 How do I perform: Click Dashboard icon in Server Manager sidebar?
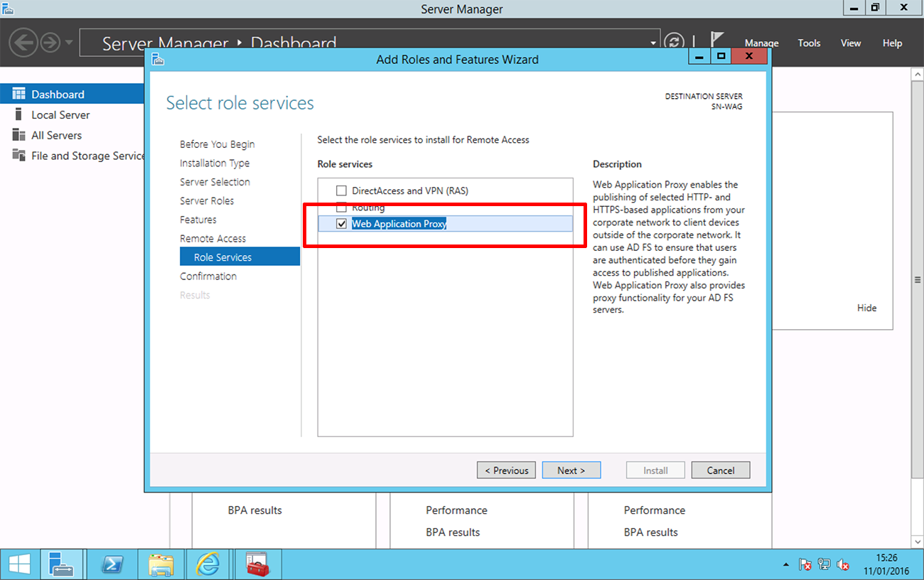19,94
